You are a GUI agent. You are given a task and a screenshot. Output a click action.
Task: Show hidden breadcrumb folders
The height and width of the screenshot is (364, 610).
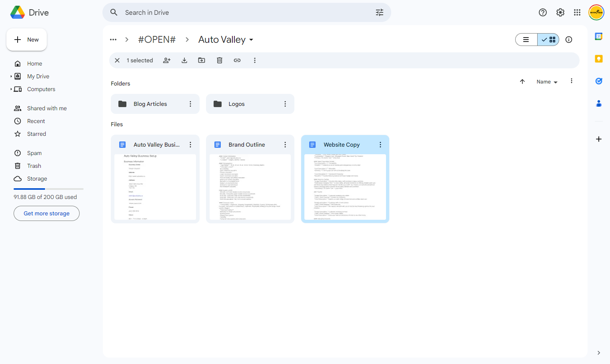tap(113, 40)
